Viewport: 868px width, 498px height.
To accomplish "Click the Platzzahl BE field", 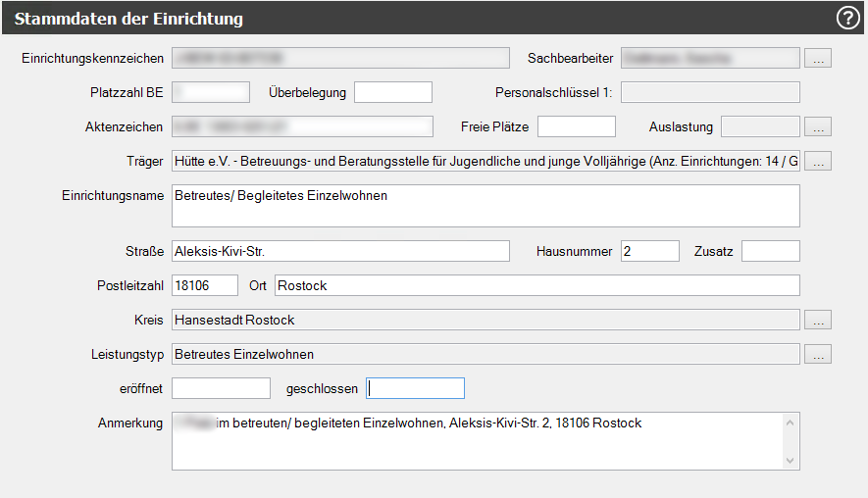I will (x=211, y=92).
